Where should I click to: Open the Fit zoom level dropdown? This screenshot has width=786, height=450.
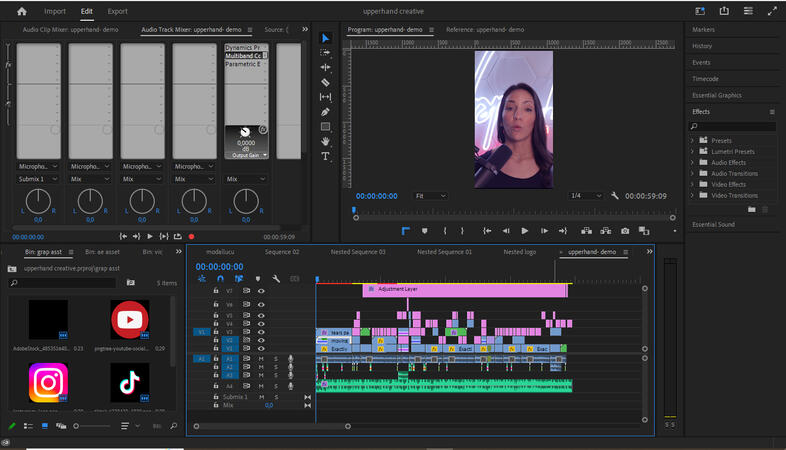[431, 196]
